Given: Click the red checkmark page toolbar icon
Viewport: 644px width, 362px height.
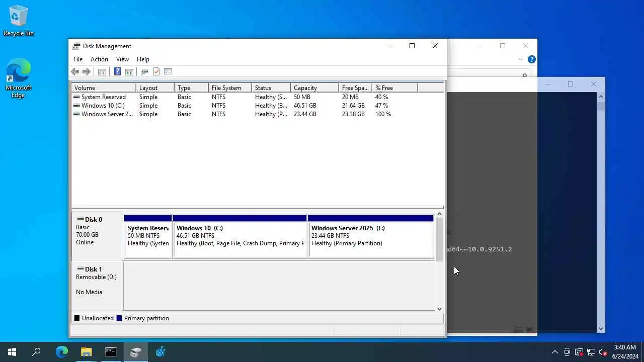Looking at the screenshot, I should click(156, 72).
